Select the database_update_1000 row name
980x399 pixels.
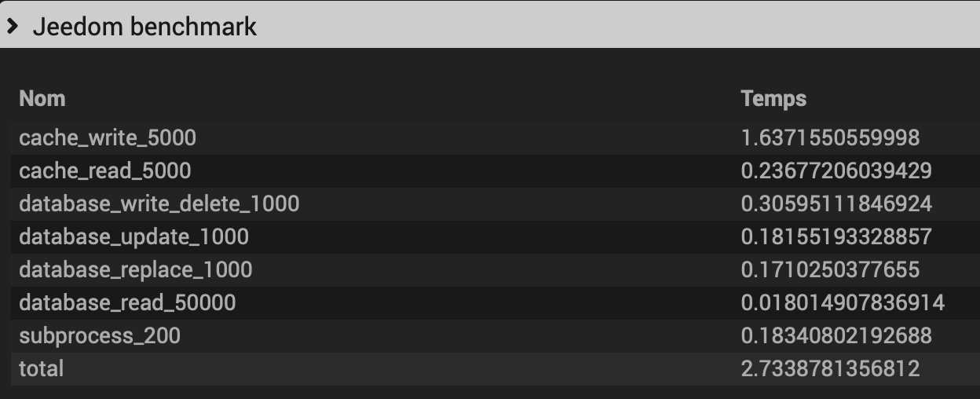pyautogui.click(x=134, y=237)
